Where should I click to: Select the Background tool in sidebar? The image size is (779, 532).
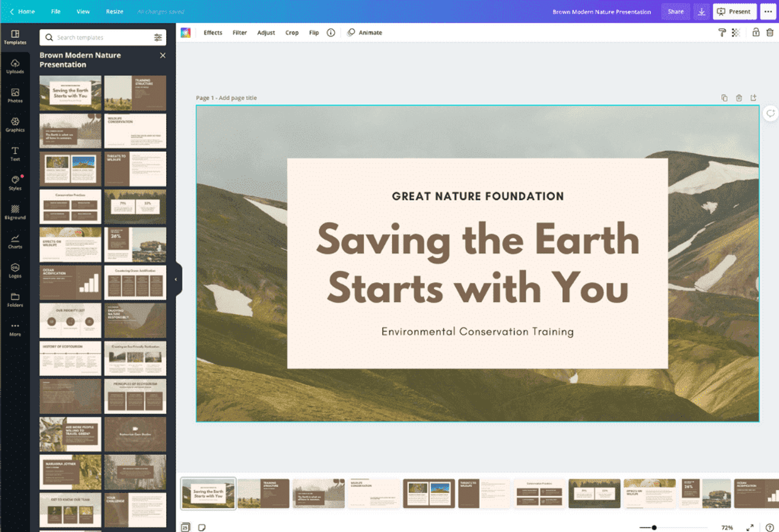point(15,212)
